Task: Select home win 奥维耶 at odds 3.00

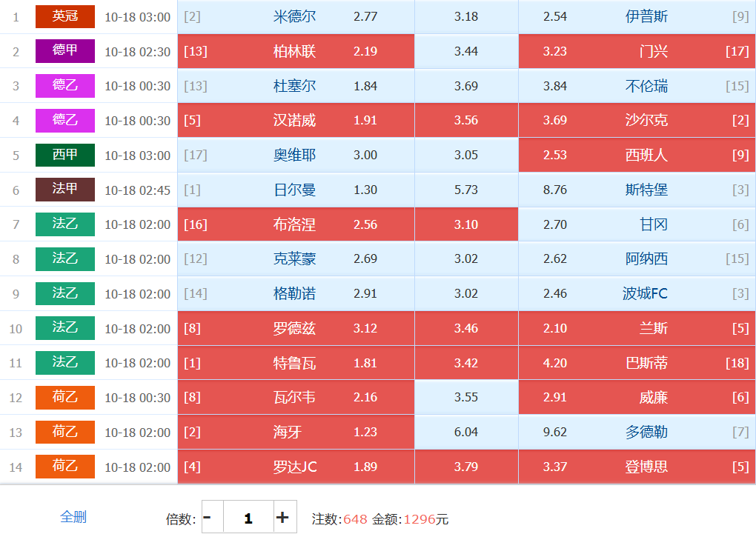Action: point(296,155)
